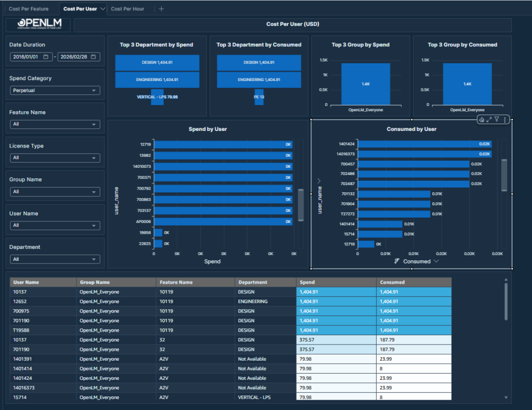Expand the Consumed axis field chevron
The height and width of the screenshot is (410, 532).
[x=436, y=261]
